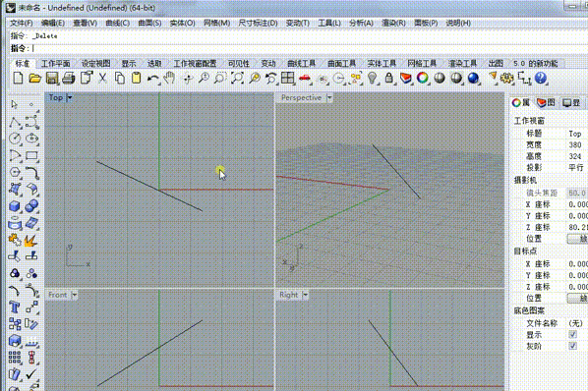Viewport: 588px width, 391px height.
Task: Click the blue Help question mark icon
Action: click(541, 78)
